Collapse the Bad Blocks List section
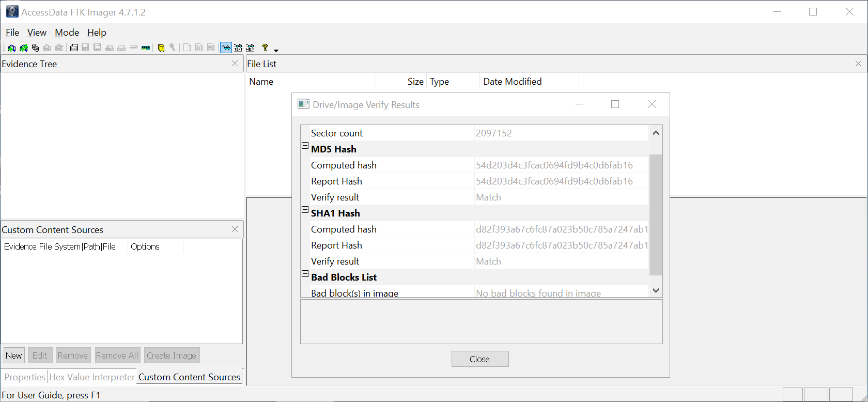 (x=305, y=274)
